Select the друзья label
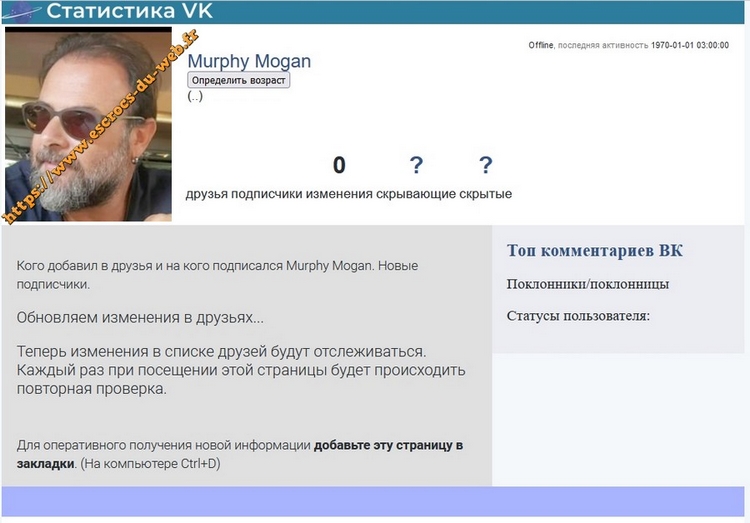Image resolution: width=750 pixels, height=523 pixels. 207,194
